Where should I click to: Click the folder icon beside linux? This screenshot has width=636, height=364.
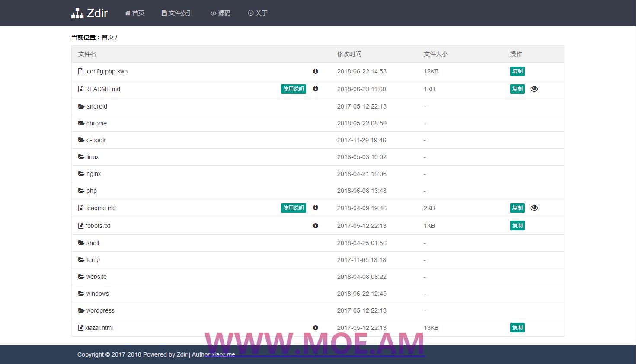tap(81, 157)
